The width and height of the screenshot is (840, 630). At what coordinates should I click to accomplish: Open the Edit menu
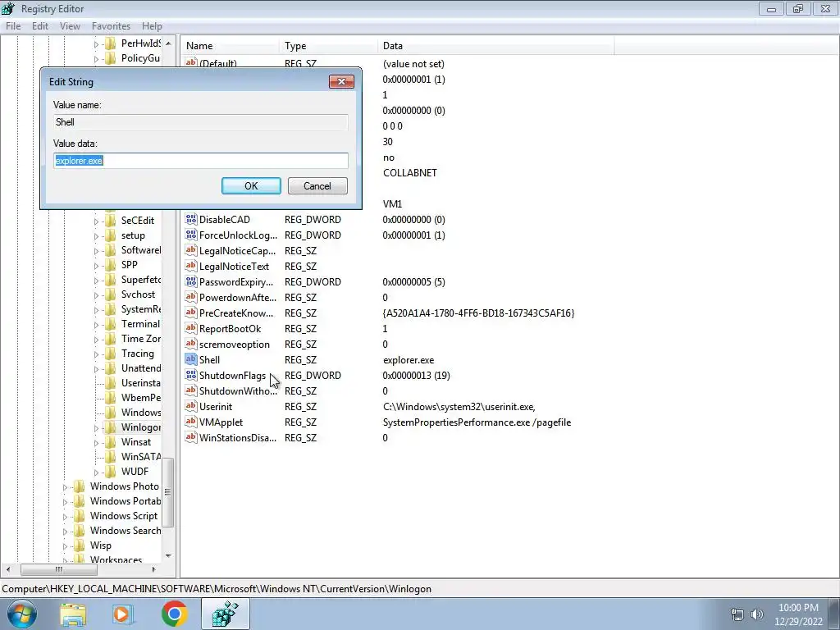tap(39, 25)
